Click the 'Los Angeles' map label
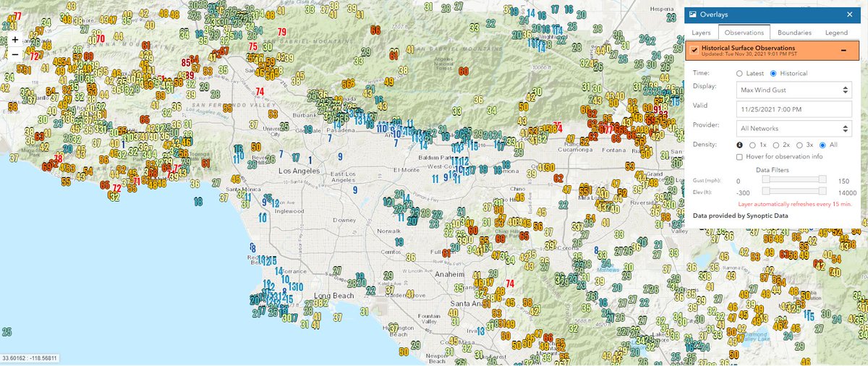 click(x=299, y=171)
